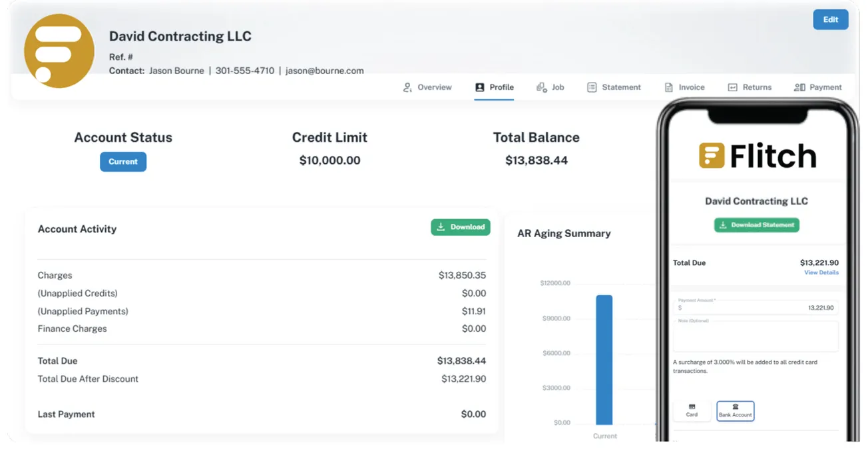Click the Statement list icon

coord(591,87)
